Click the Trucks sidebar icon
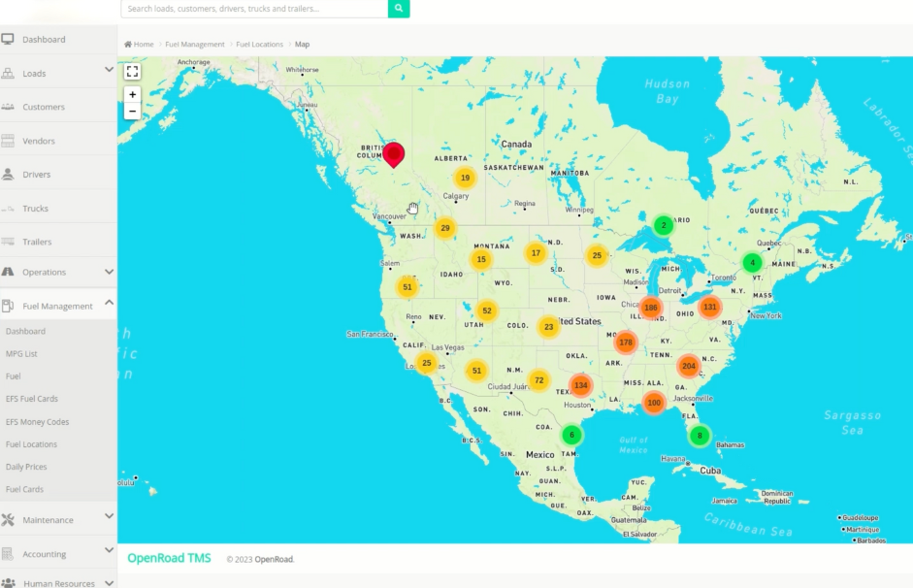The height and width of the screenshot is (588, 913). (x=8, y=208)
